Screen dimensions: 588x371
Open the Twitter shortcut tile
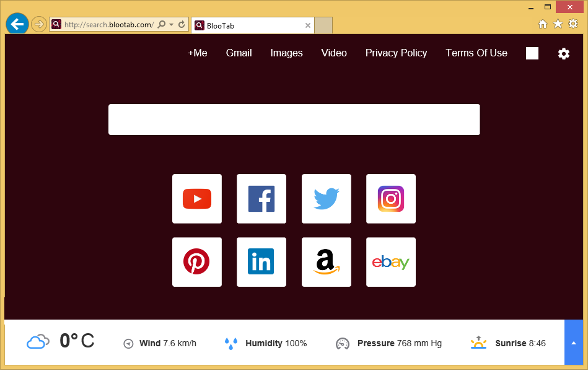326,199
